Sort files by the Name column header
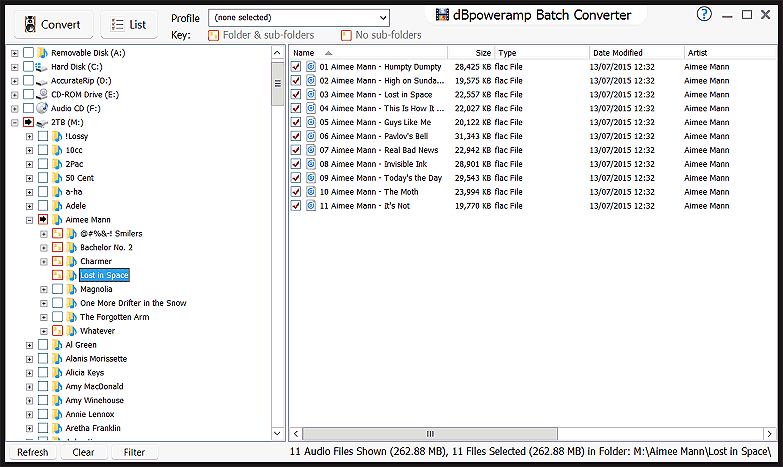This screenshot has height=467, width=783. (x=368, y=53)
